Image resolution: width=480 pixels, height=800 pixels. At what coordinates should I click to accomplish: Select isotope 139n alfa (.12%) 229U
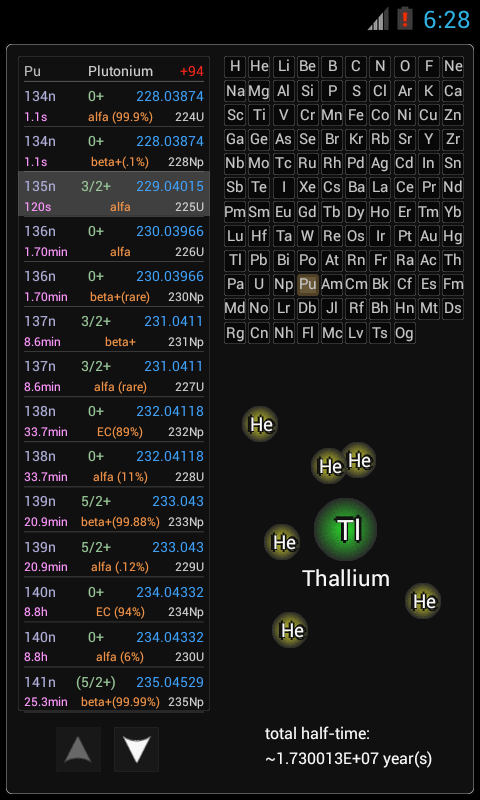[114, 555]
